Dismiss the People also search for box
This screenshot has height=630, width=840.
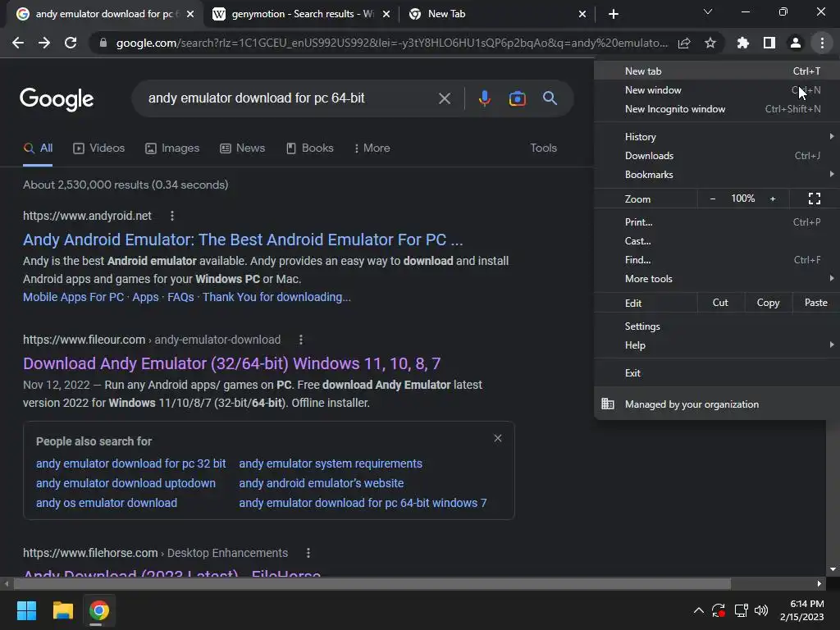click(498, 438)
